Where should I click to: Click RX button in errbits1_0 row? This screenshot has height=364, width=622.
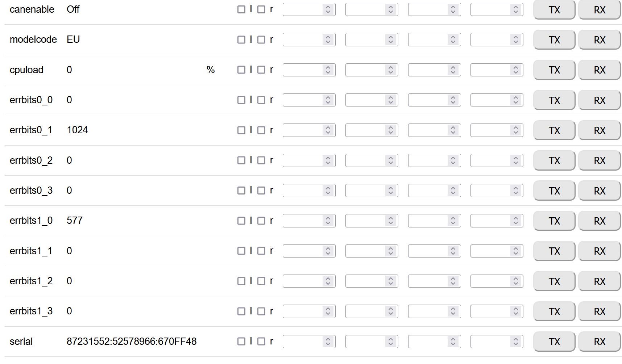click(599, 221)
